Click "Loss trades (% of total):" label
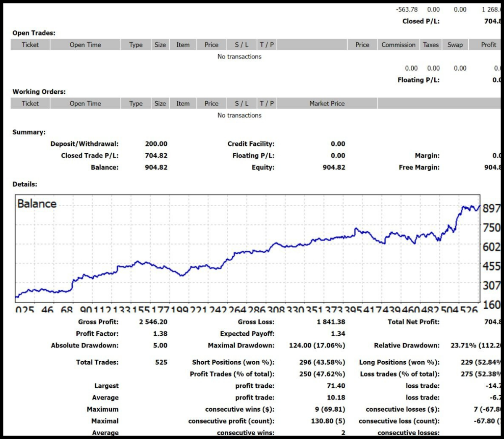The image size is (504, 439). point(400,374)
